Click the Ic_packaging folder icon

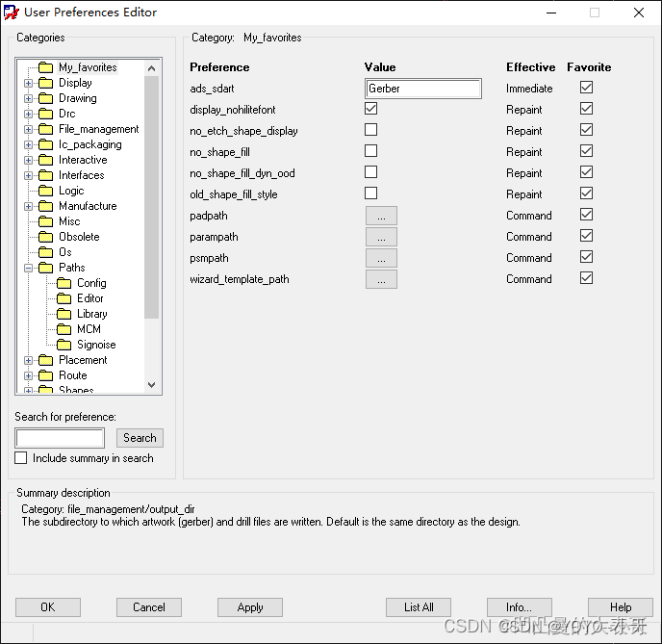(x=45, y=144)
